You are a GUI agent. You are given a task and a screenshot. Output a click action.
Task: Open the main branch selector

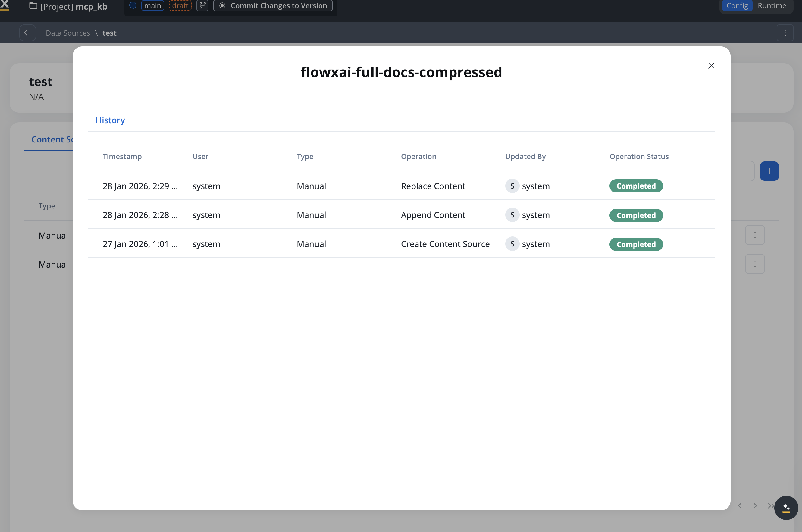point(153,5)
